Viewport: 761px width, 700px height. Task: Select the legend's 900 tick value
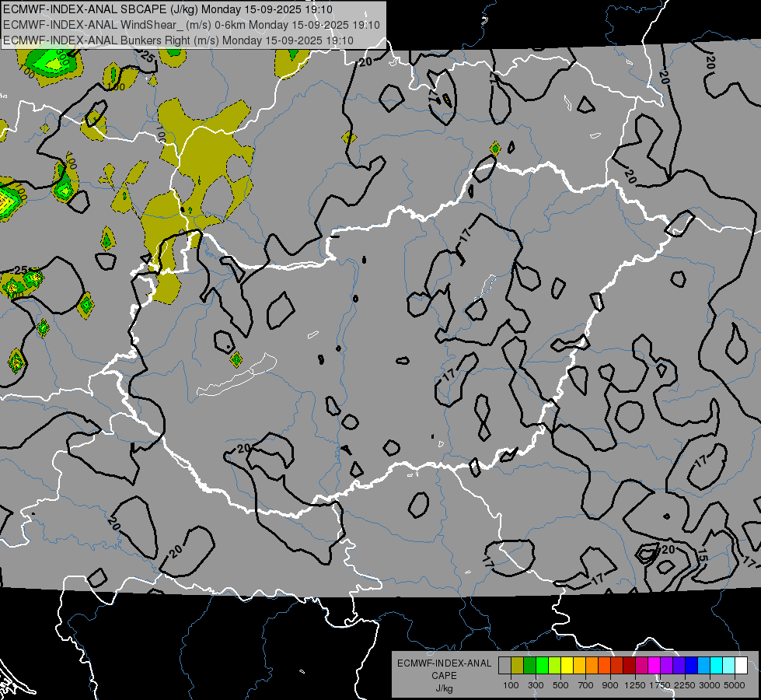point(610,685)
